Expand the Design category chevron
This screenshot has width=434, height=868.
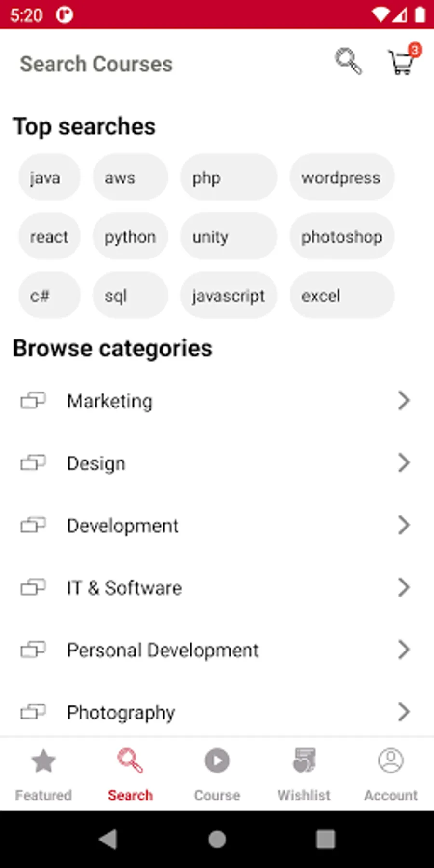pyautogui.click(x=404, y=463)
